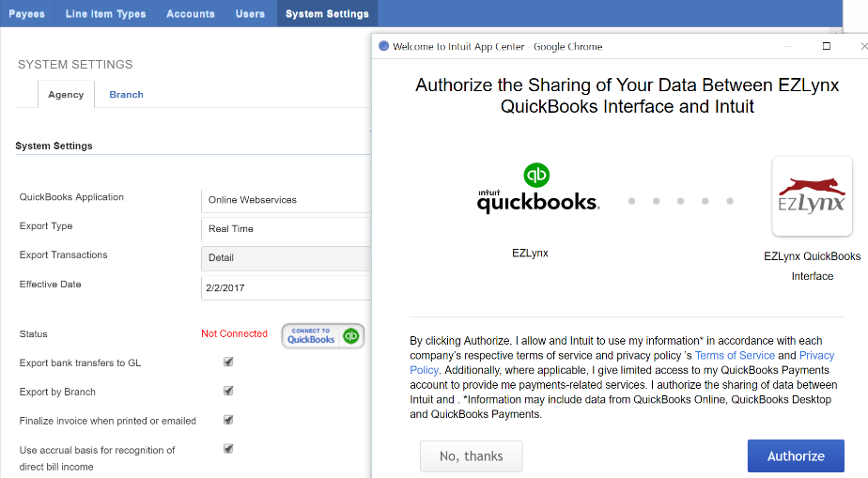Viewport: 868px width, 478px height.
Task: Click the Welcome to Intuit App Center title
Action: (497, 46)
